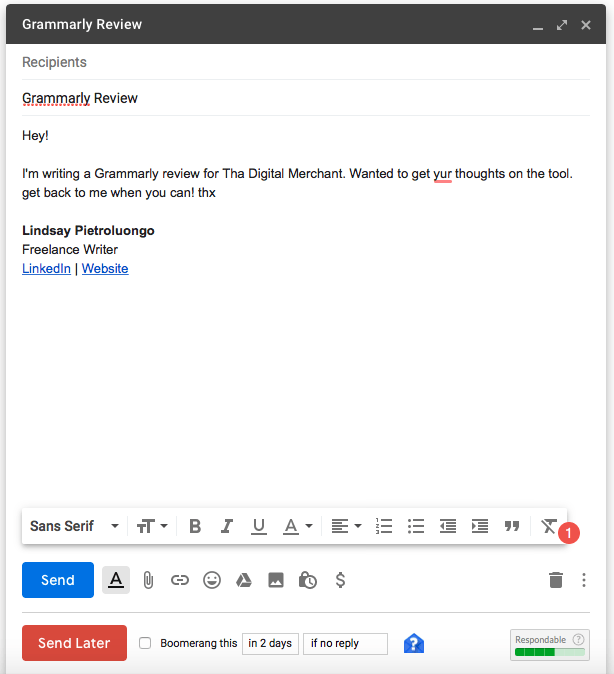
Task: Click the Grammarly Review subject field
Action: (306, 98)
